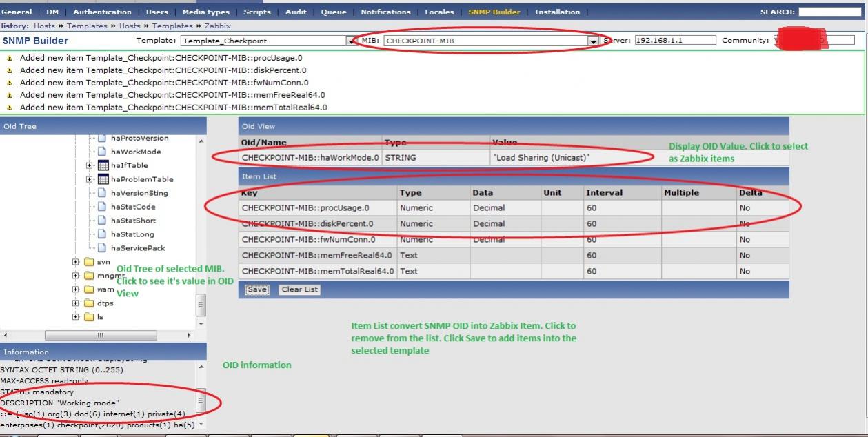Click CHECKPOINT-MIB::fwNumConn.0 item row key
This screenshot has height=437, width=868.
coord(309,240)
